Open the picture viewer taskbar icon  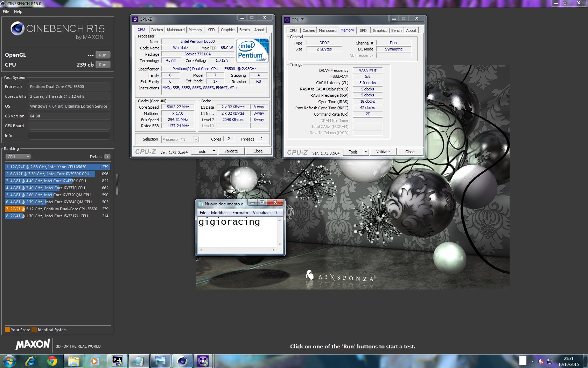point(160,361)
